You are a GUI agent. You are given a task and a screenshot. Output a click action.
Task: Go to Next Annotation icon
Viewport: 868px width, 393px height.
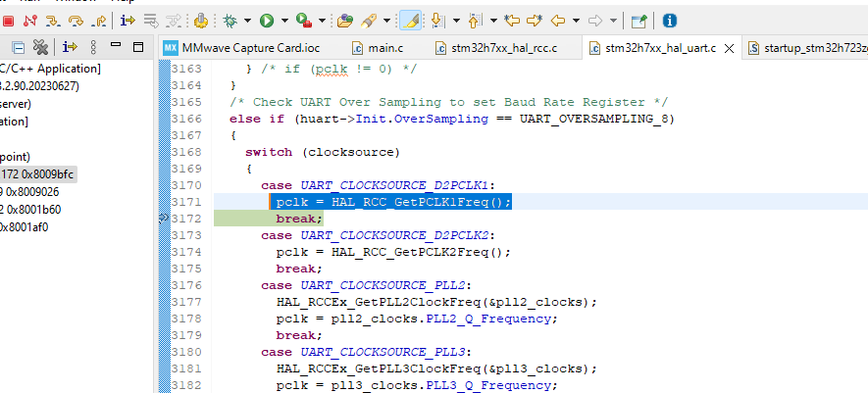point(438,21)
